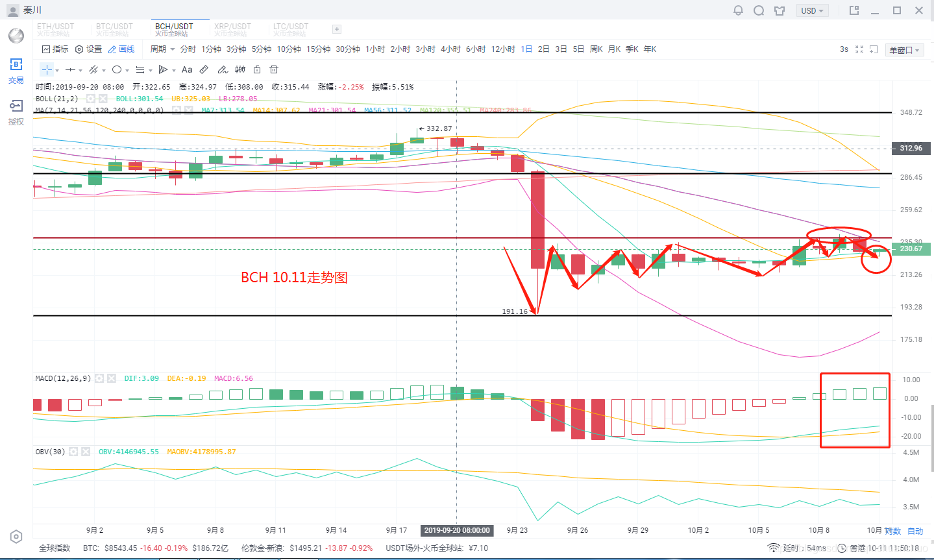Select the 分时 time-sharing period

point(188,49)
